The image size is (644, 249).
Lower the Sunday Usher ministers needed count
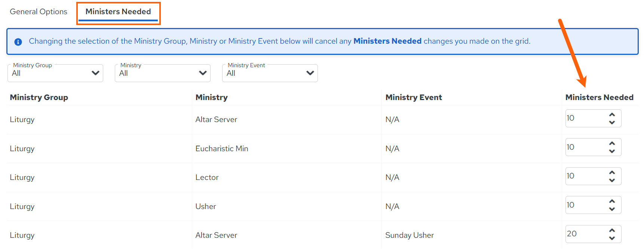pyautogui.click(x=612, y=238)
